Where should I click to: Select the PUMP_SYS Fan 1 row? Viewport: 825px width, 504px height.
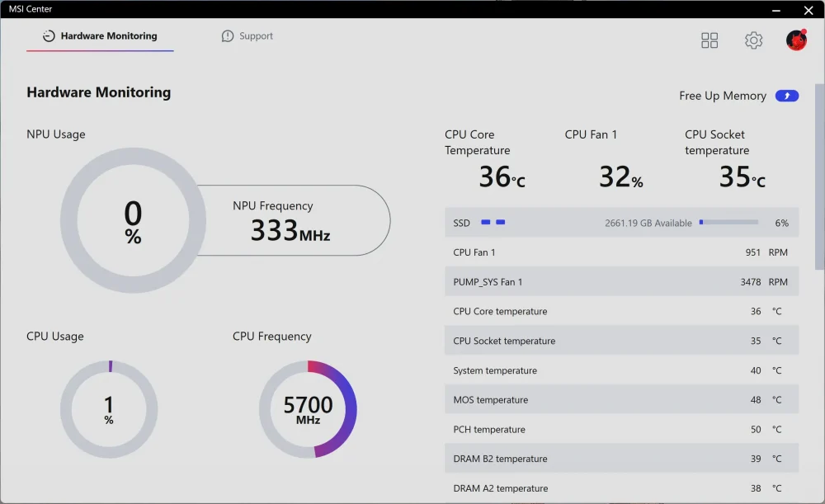pos(621,282)
